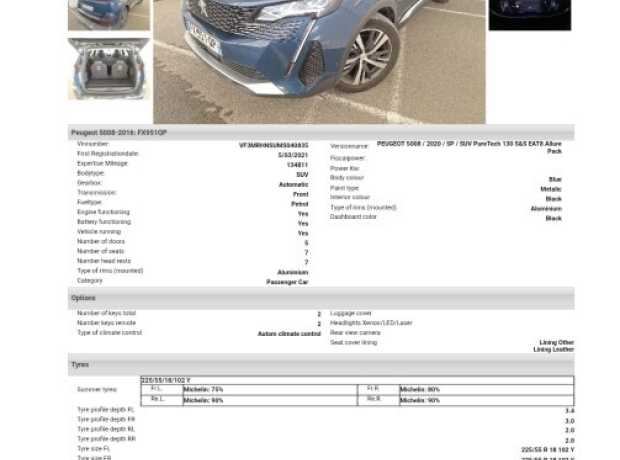Click the 'Number head rests' label
Screen dimensions: 620x460
point(104,261)
